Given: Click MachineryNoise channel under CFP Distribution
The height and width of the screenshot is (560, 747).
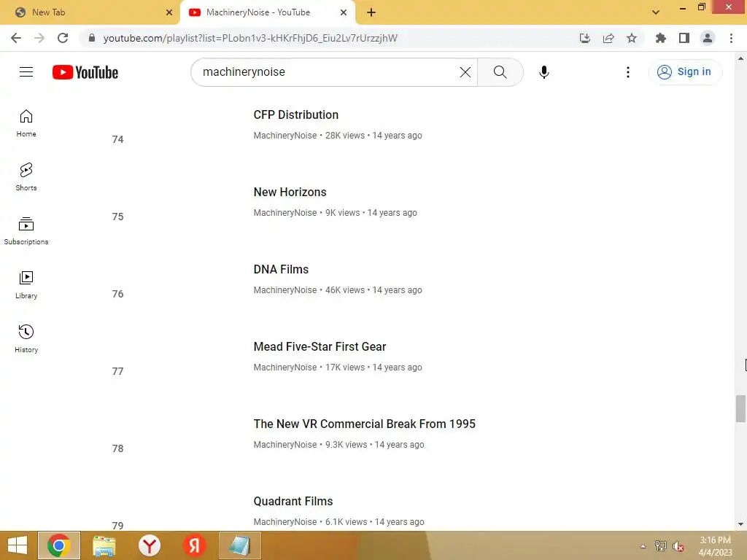Looking at the screenshot, I should coord(285,135).
